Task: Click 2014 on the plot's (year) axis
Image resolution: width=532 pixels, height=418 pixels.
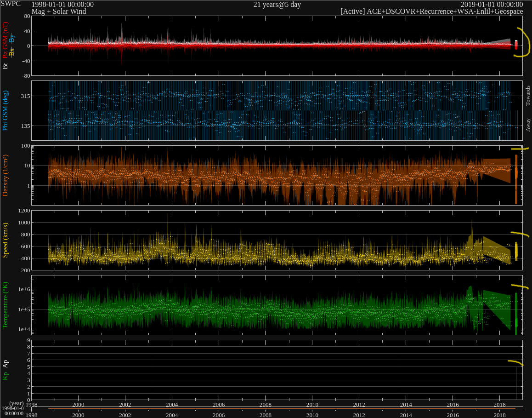Action: click(406, 404)
